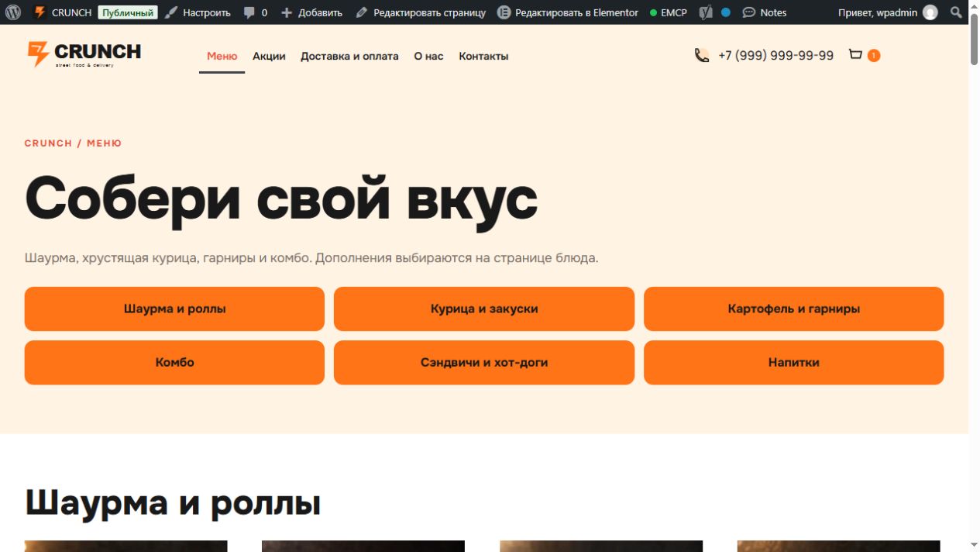Select the Меню navigation tab
This screenshot has height=552, width=980.
(222, 56)
